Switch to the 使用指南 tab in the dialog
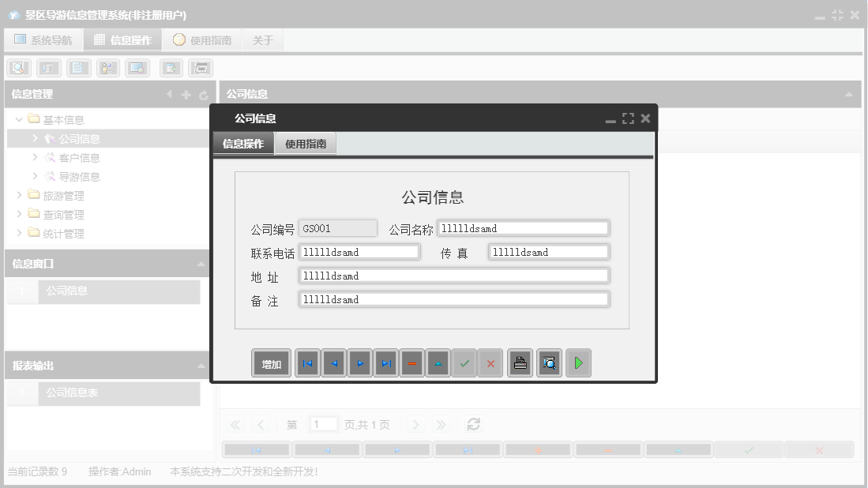The width and height of the screenshot is (868, 488). (306, 144)
